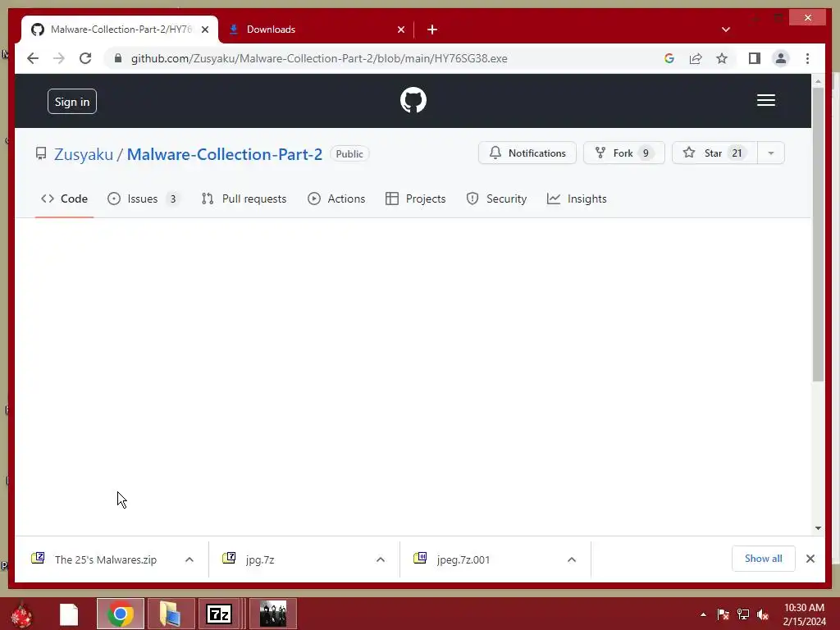Image resolution: width=840 pixels, height=630 pixels.
Task: Show hidden system tray icons
Action: [x=703, y=614]
